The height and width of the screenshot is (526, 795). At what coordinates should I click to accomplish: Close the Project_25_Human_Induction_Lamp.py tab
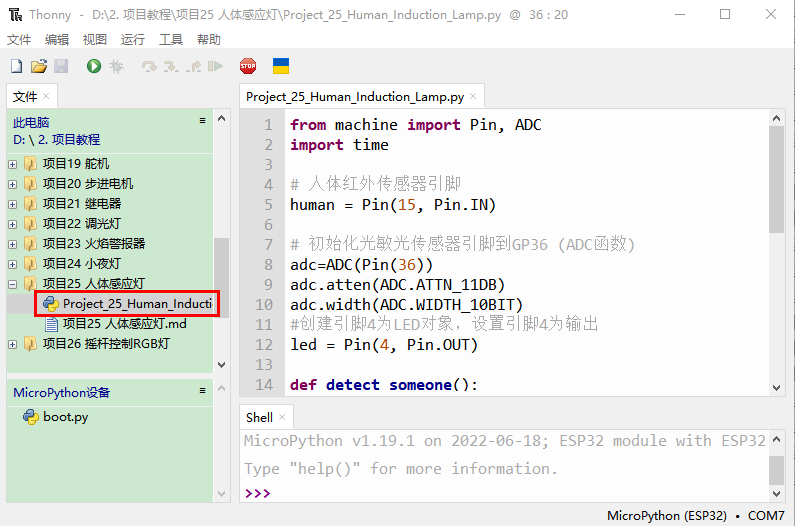[473, 97]
